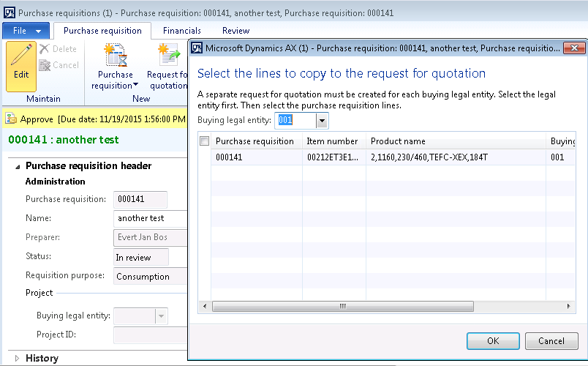Viewport: 588px width, 366px height.
Task: Collapse the Purchase requisition header section
Action: 16,166
